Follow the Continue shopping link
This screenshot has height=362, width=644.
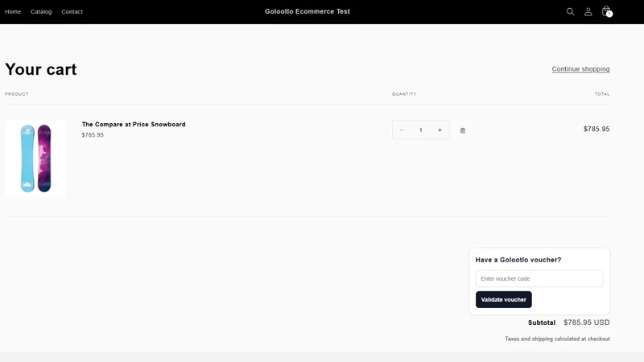(580, 69)
